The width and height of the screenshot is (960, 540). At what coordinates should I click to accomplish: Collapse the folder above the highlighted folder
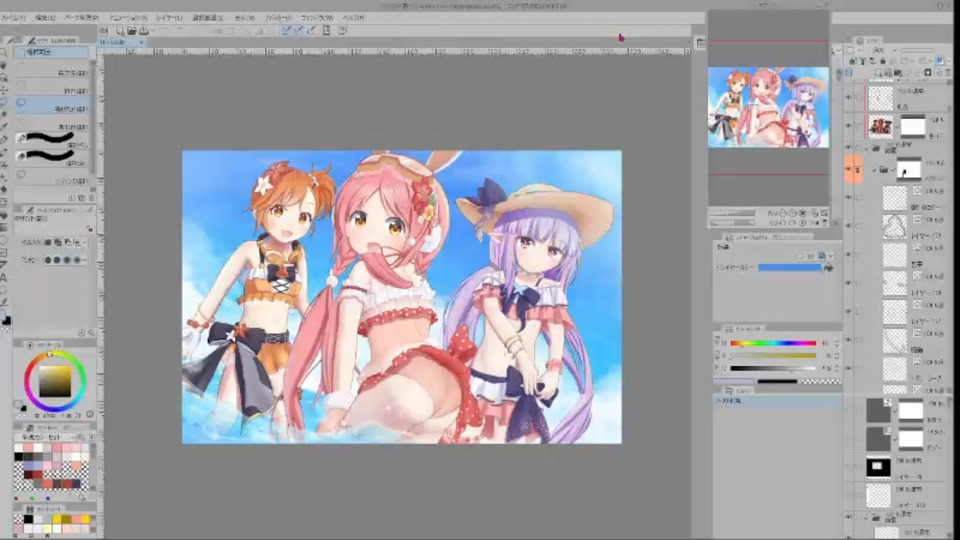click(x=866, y=149)
